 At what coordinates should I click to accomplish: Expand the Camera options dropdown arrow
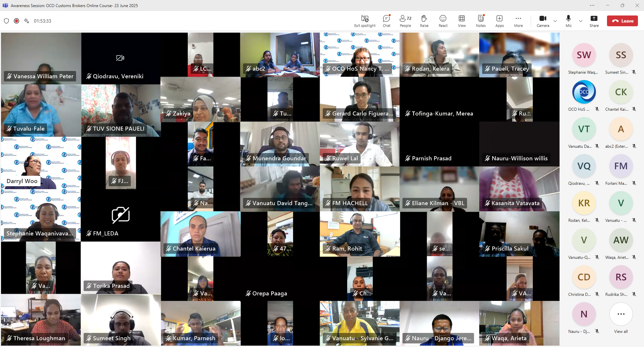555,21
